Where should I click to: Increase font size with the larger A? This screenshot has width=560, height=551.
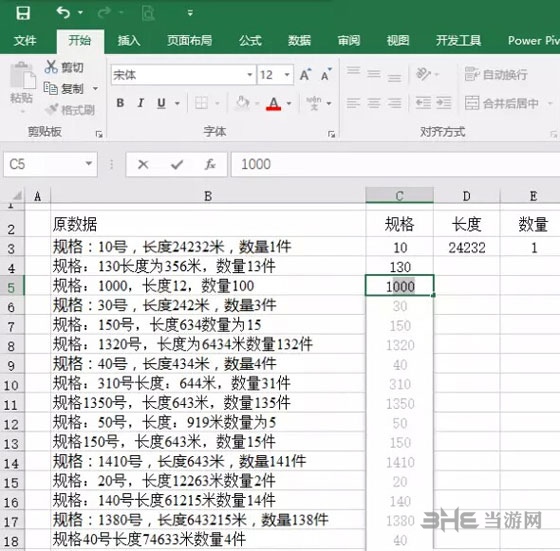pyautogui.click(x=305, y=75)
